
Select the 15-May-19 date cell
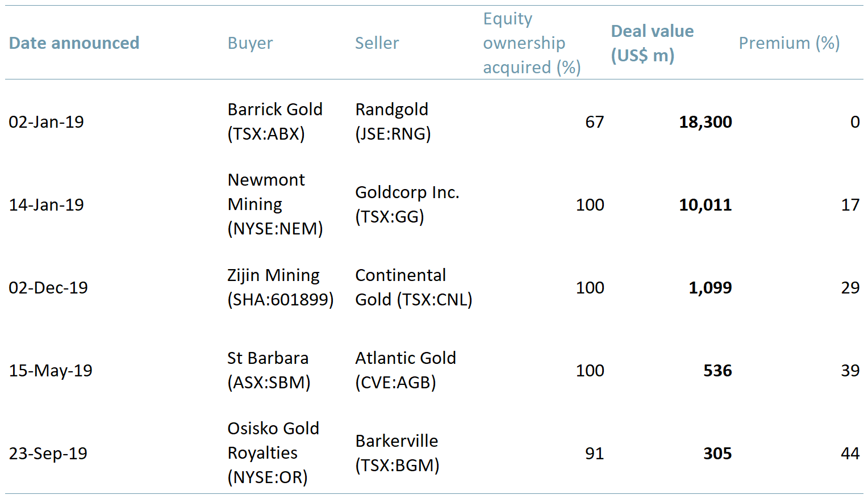(51, 371)
